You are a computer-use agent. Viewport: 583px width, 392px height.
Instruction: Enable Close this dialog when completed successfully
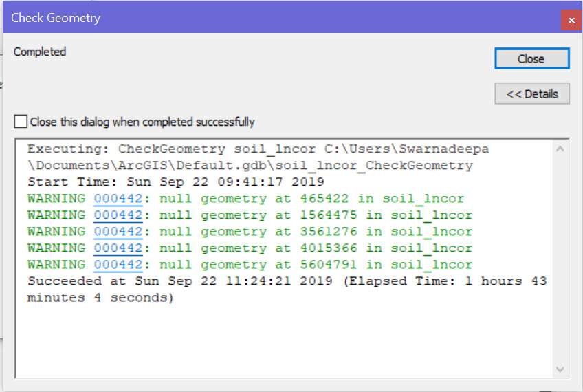[x=21, y=122]
